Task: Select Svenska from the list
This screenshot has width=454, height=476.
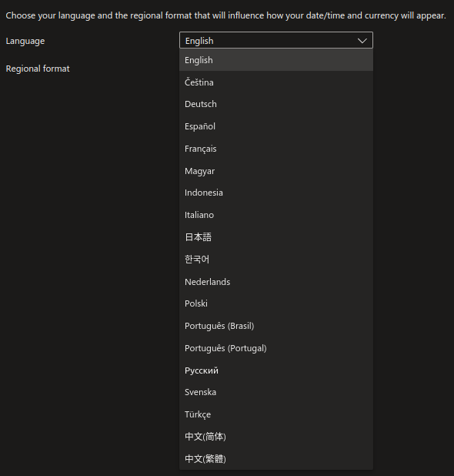Action: point(276,393)
